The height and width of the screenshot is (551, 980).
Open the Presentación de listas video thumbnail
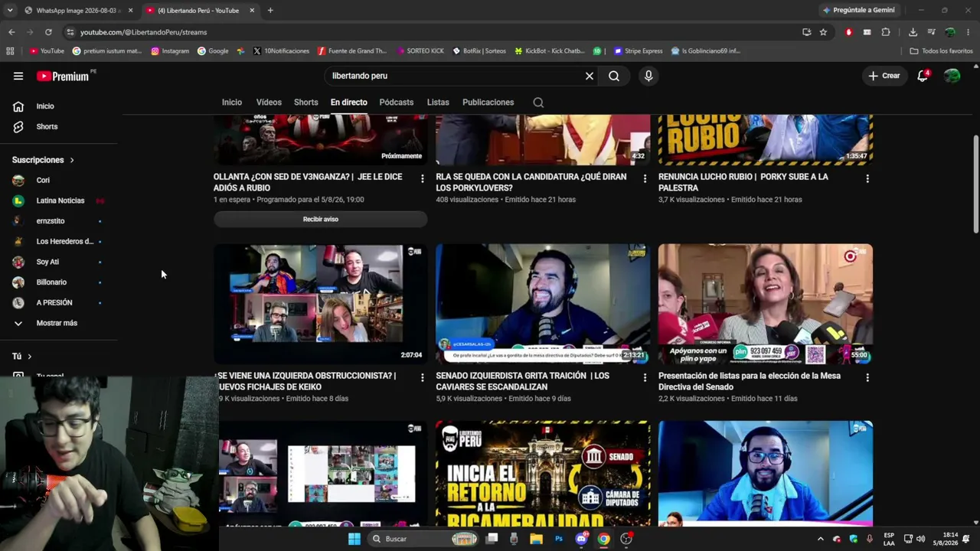766,304
